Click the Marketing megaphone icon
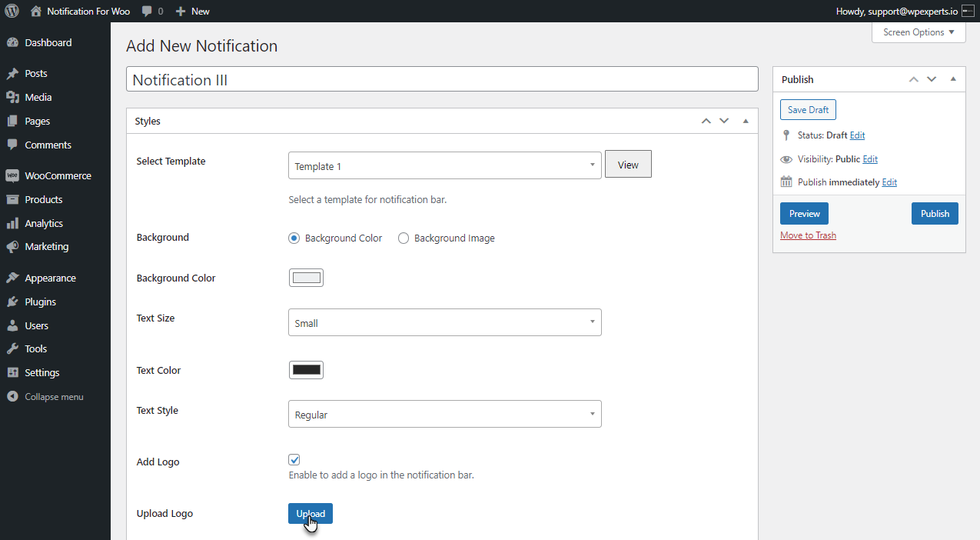This screenshot has width=980, height=540. pos(12,247)
